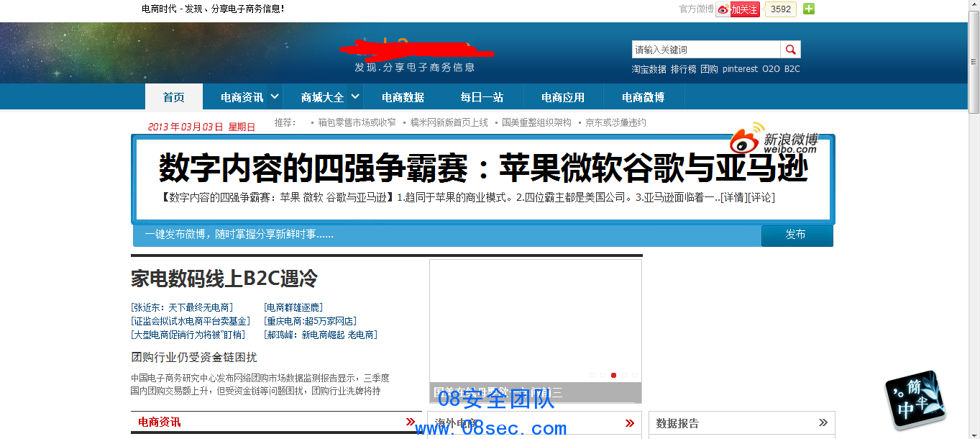Open the 每日一站 navigation tab

coord(482,97)
